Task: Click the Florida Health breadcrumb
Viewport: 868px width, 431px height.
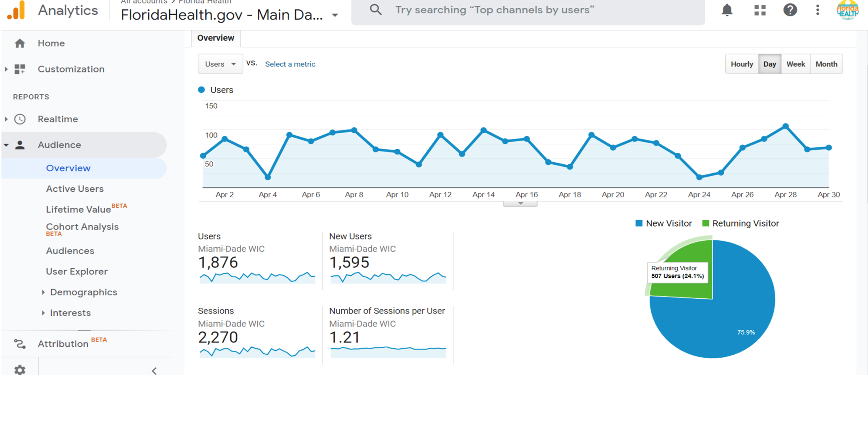Action: (x=205, y=2)
